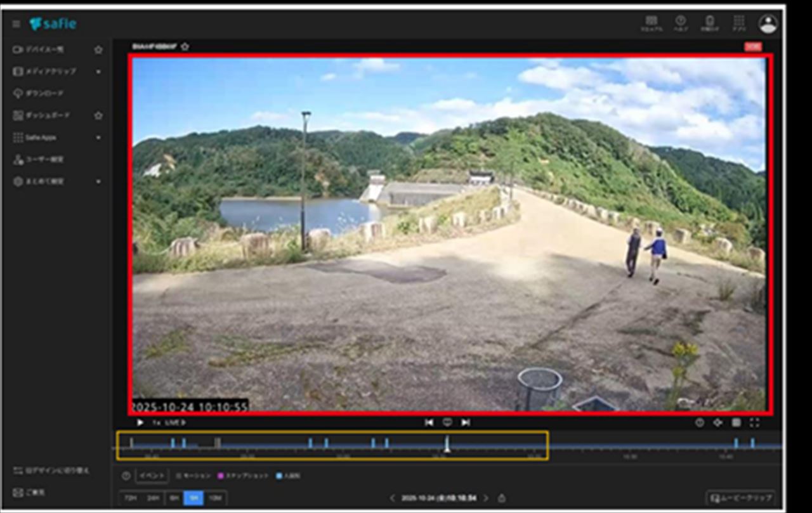Select the 72H timeline range tab
812x513 pixels.
(x=131, y=498)
